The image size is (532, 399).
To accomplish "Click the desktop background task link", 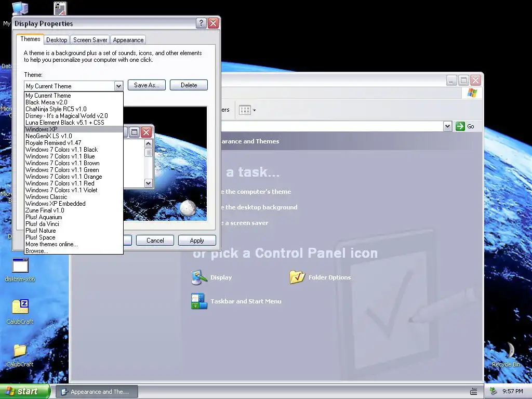I will (x=259, y=207).
